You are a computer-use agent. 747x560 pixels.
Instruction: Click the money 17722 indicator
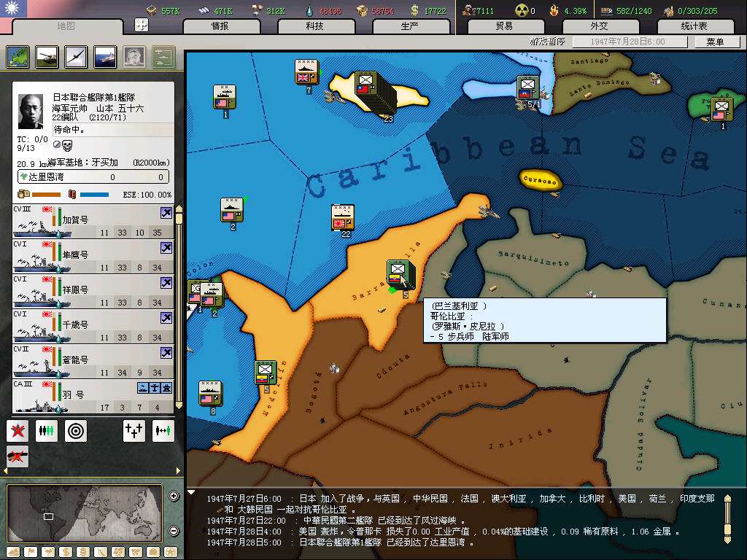(429, 10)
